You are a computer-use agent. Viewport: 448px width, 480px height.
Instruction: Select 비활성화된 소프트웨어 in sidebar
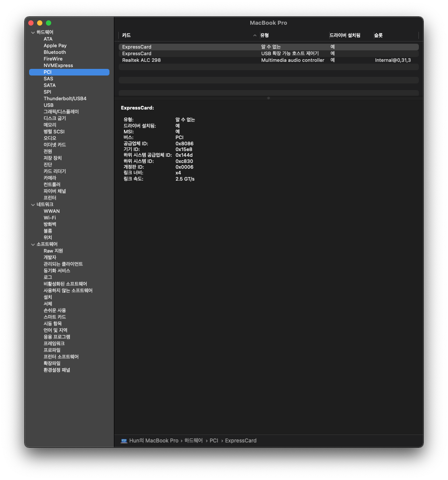click(x=65, y=284)
